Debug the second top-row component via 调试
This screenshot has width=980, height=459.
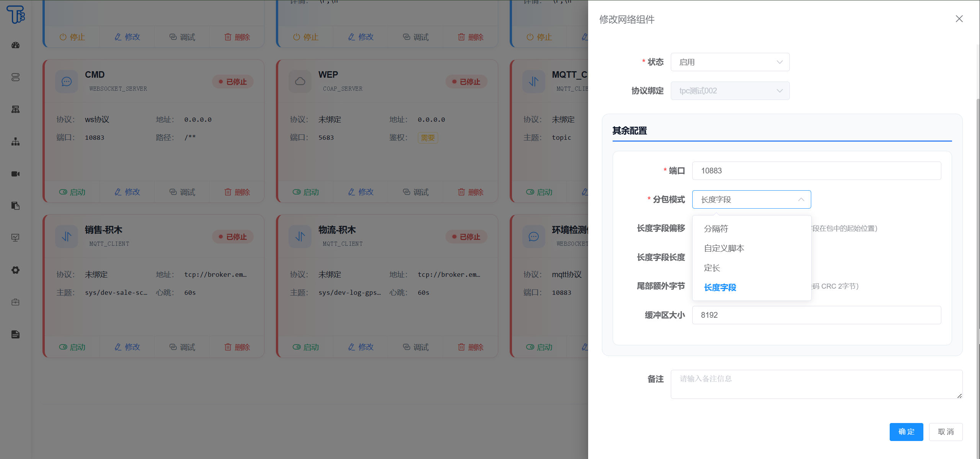(x=416, y=37)
